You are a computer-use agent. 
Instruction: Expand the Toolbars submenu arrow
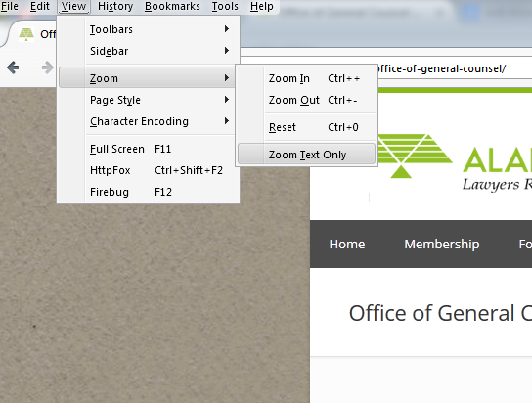point(227,29)
